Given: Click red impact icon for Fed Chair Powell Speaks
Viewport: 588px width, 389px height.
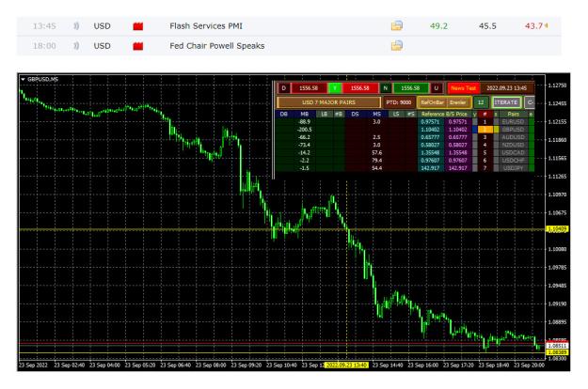Looking at the screenshot, I should tap(138, 46).
